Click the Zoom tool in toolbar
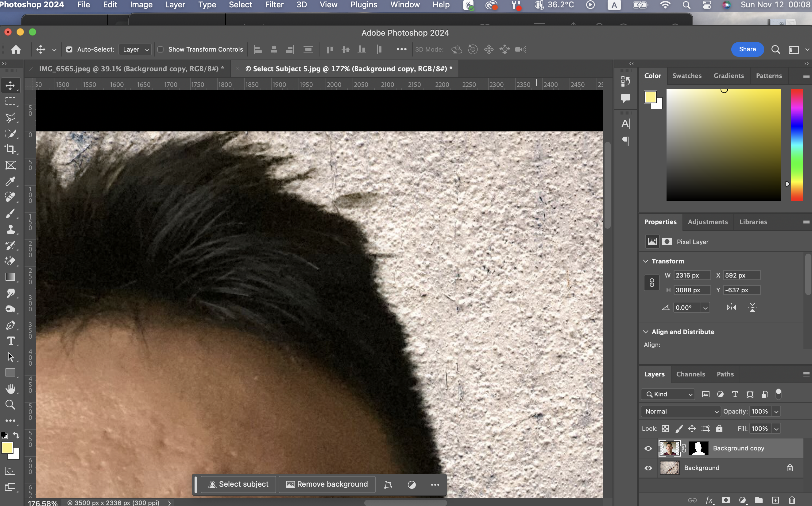 (10, 405)
